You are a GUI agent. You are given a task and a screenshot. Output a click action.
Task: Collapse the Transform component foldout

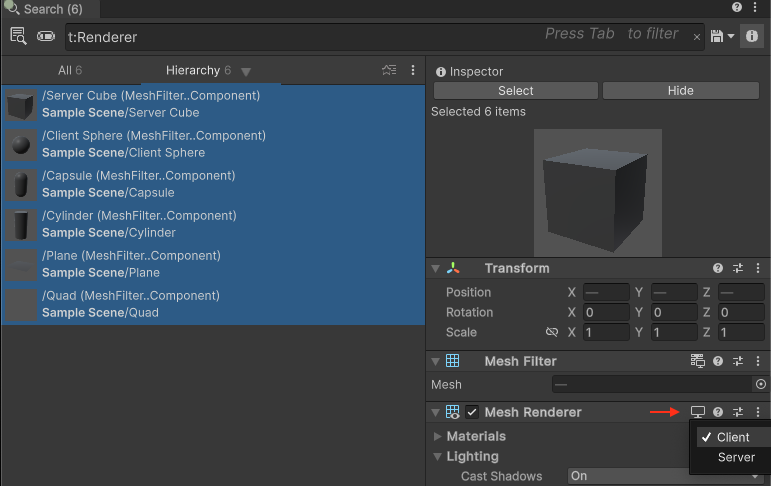(436, 268)
